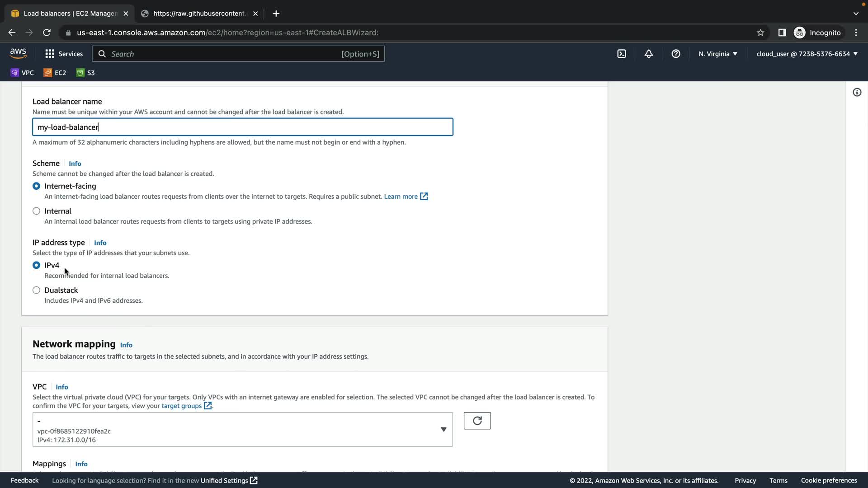This screenshot has height=488, width=868.
Task: Click the Load balancer name field
Action: [x=242, y=127]
